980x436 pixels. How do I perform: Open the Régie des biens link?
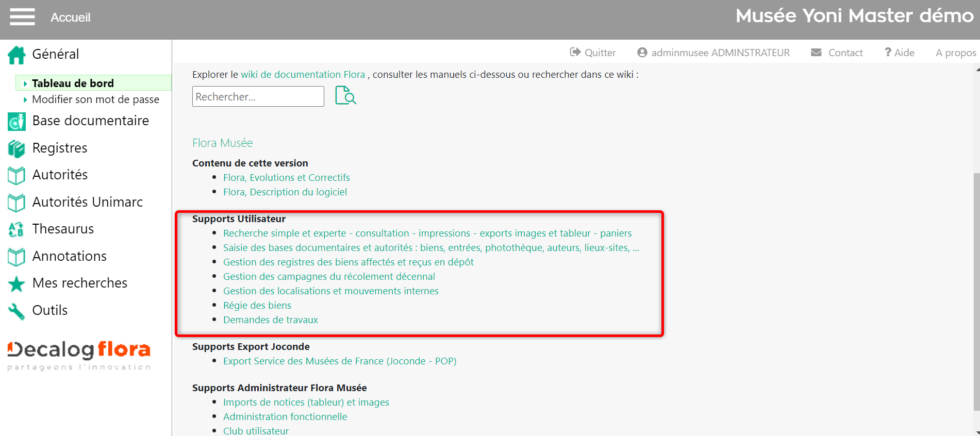[257, 305]
